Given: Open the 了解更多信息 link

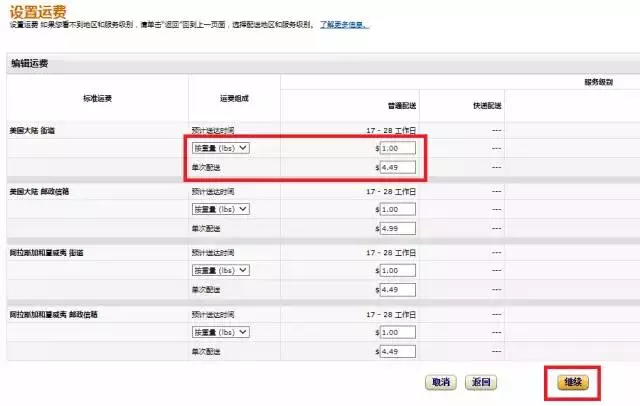Looking at the screenshot, I should (344, 25).
